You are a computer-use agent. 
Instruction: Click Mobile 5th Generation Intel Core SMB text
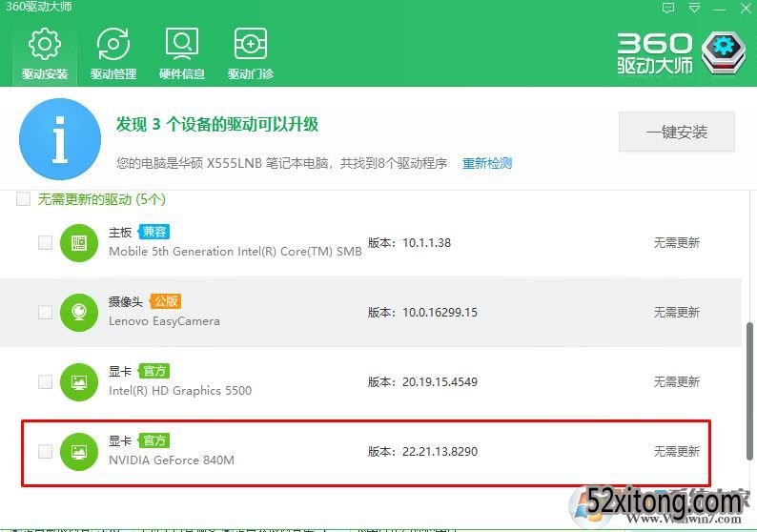pyautogui.click(x=235, y=252)
